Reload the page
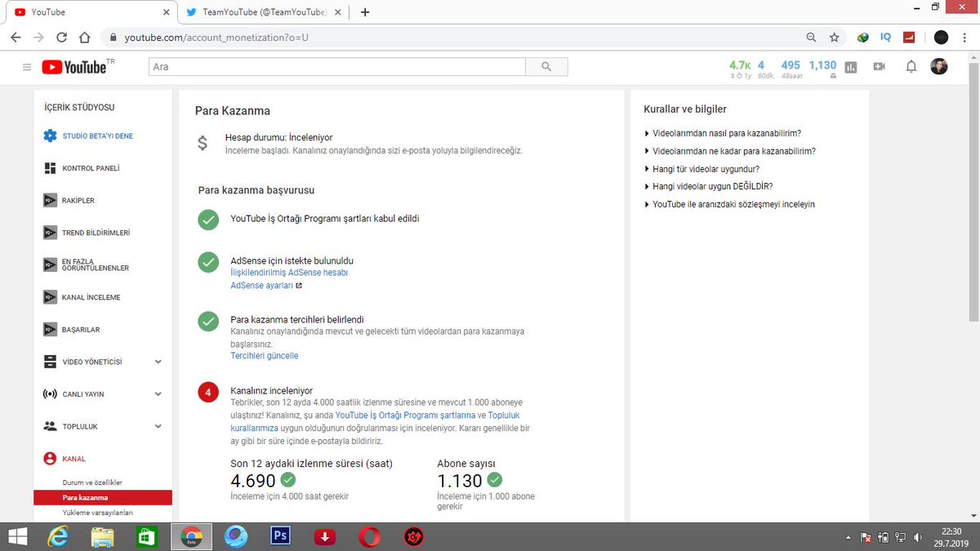 61,38
